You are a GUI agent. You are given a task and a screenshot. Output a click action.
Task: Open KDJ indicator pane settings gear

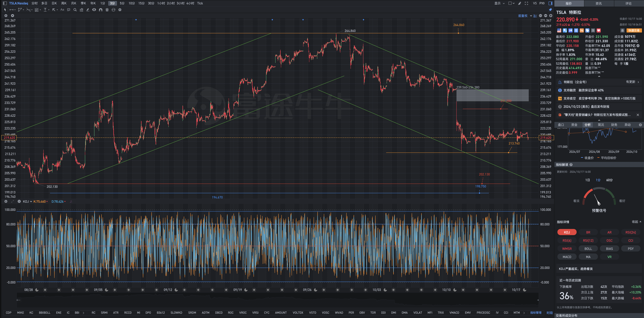coord(6,201)
